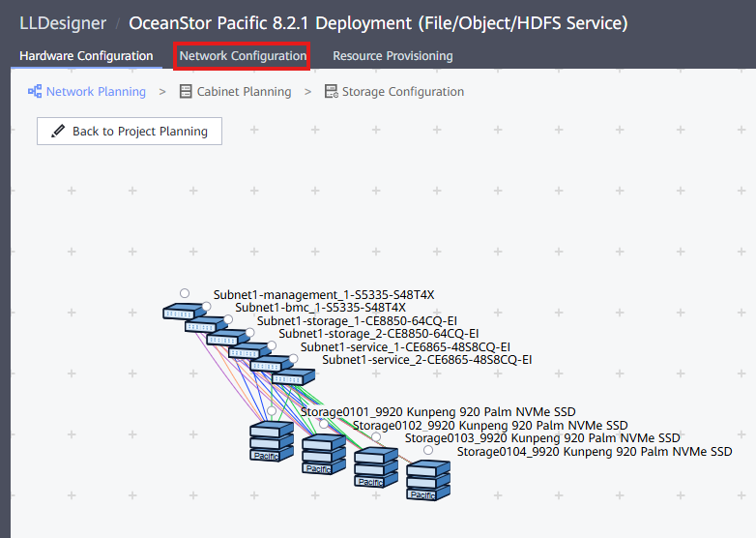Click label Storage0101_9920 Kunpeng 920 Palm NVMe SSD

(x=438, y=412)
